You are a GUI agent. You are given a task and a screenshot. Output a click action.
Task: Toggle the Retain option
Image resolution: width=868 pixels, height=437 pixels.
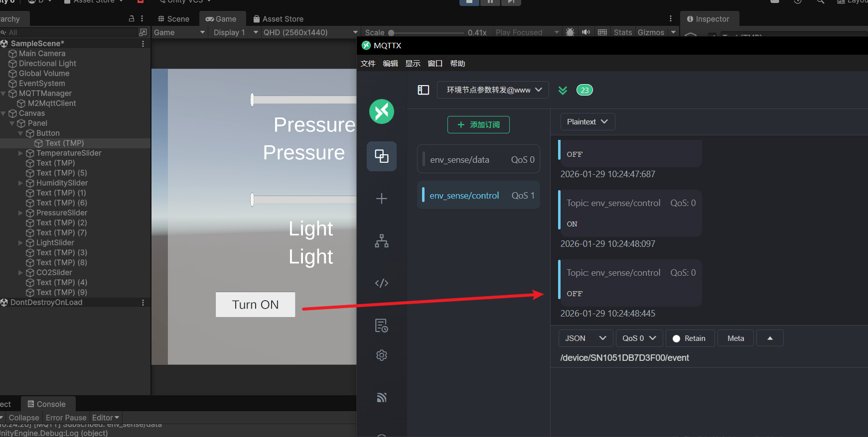(x=690, y=338)
